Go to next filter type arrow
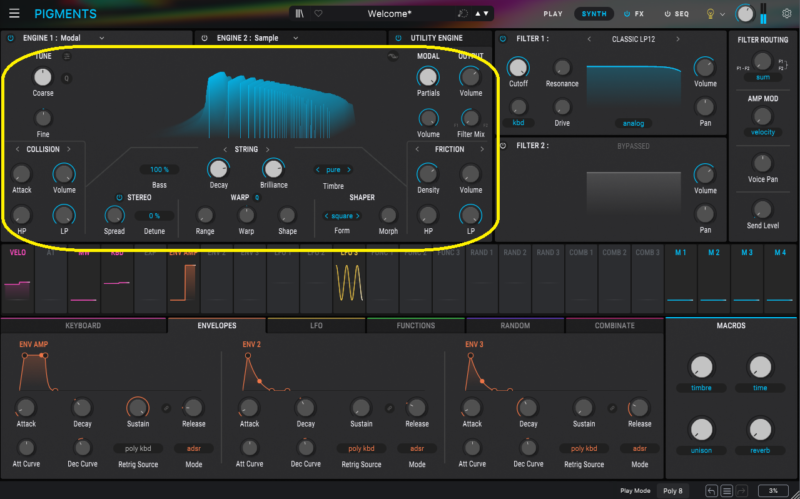800x499 pixels. [678, 39]
